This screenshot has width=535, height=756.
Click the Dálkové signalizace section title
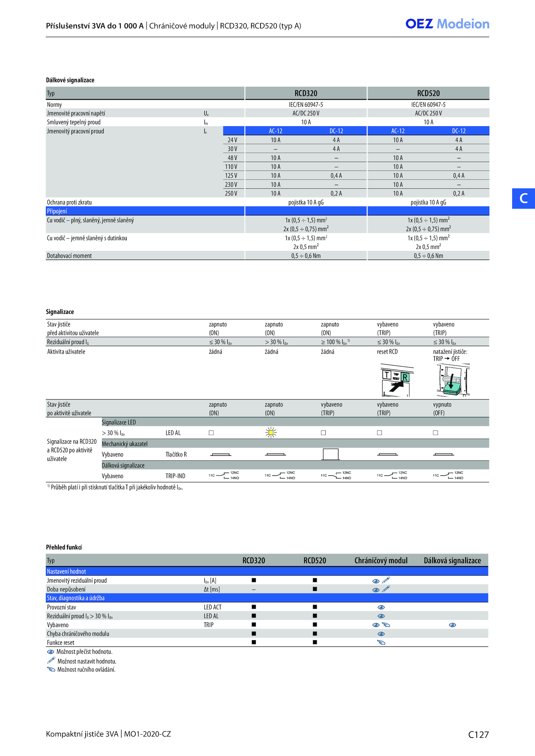(x=70, y=80)
